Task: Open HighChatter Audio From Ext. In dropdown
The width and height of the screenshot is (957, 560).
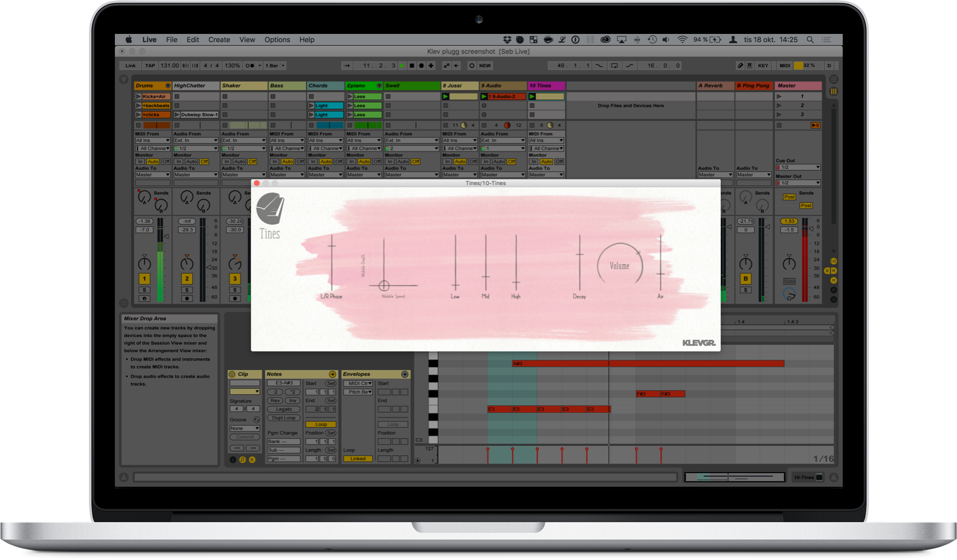Action: pyautogui.click(x=196, y=141)
